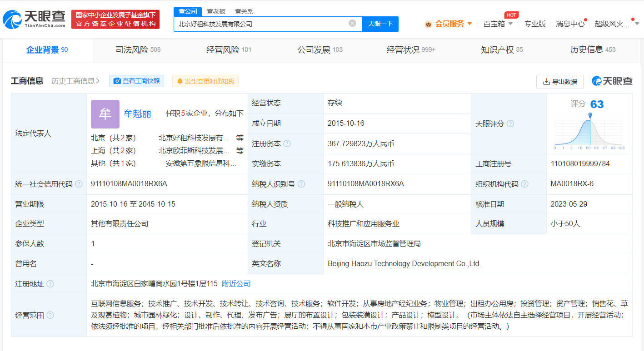This screenshot has width=644, height=351.
Task: Click help icon next to 经营范围
Action: click(x=50, y=315)
